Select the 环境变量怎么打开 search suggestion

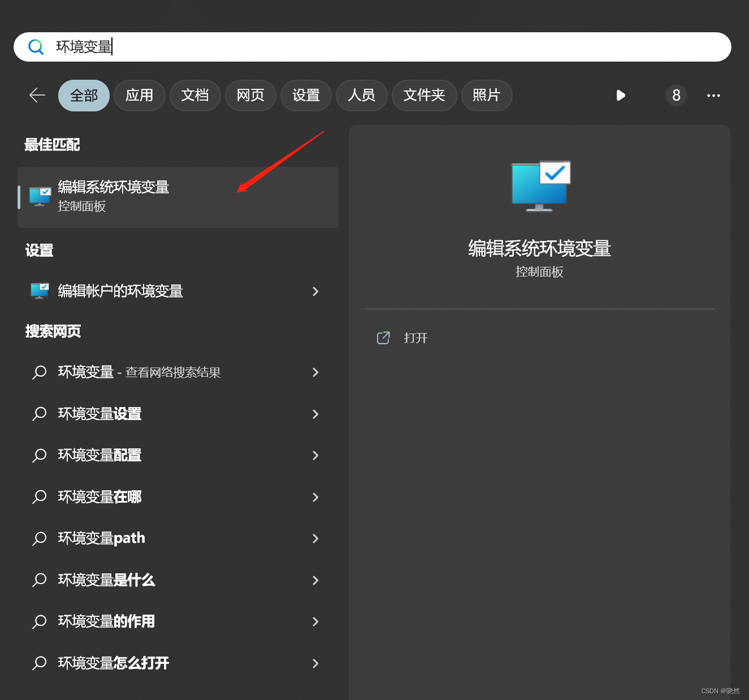tap(113, 663)
